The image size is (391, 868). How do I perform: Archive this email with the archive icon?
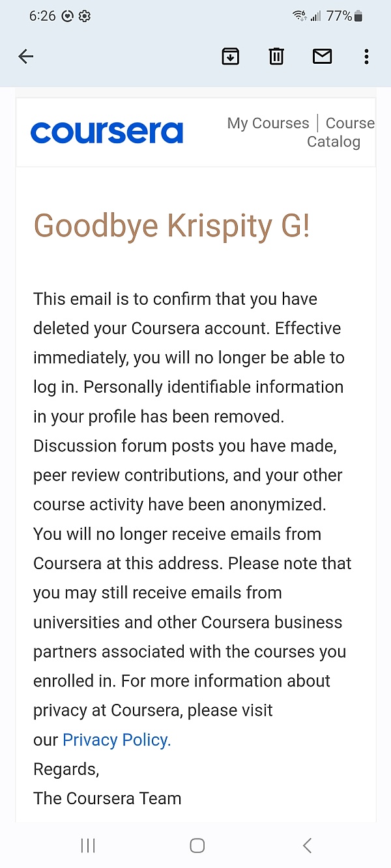(x=230, y=57)
